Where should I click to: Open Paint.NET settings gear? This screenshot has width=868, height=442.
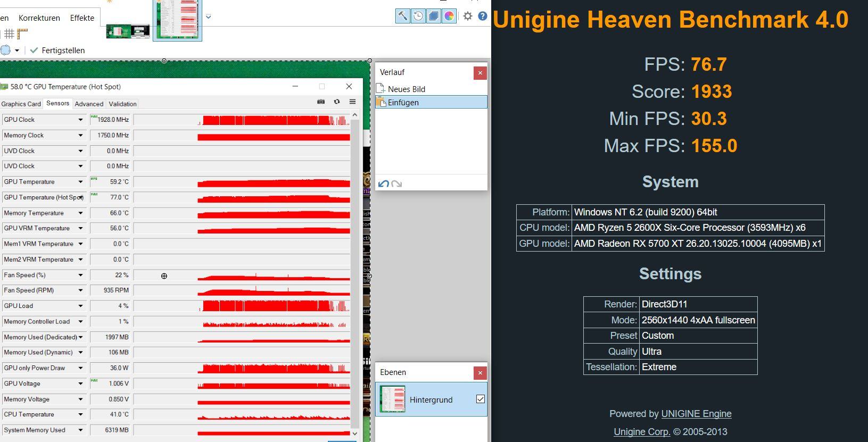pyautogui.click(x=467, y=16)
